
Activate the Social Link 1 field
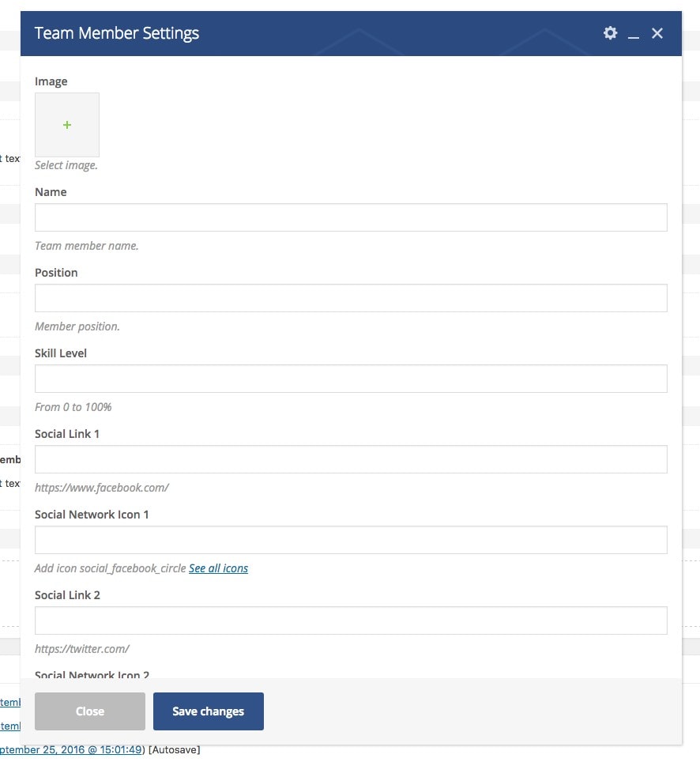[x=351, y=459]
